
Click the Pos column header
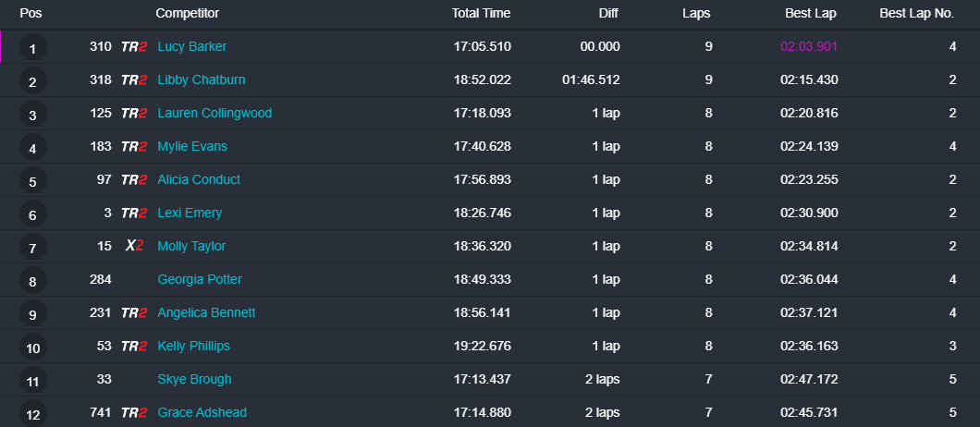(31, 14)
